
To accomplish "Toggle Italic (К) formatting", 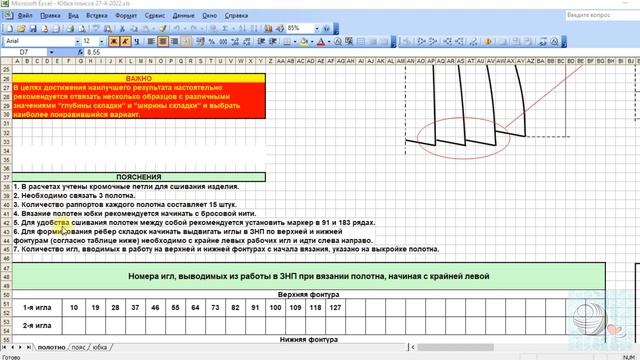I will 125,42.
